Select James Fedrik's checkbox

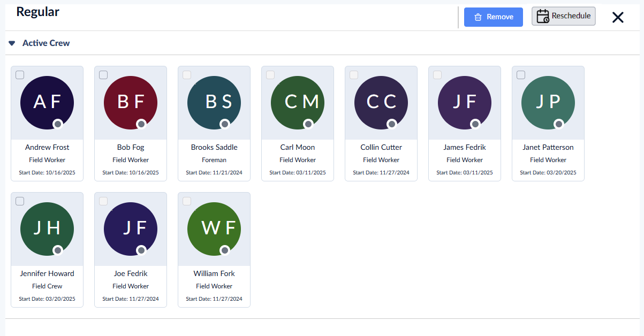[x=437, y=75]
